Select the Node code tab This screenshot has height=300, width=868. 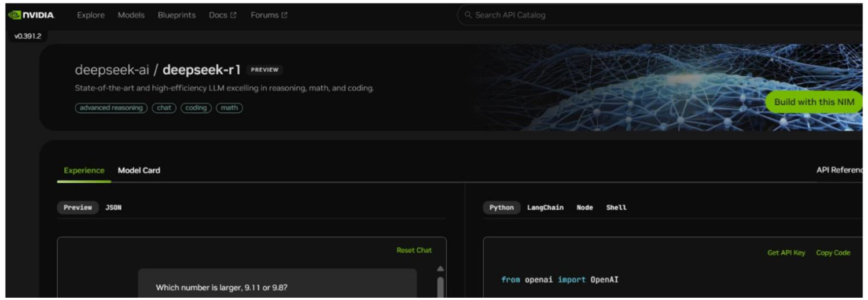[x=584, y=208]
